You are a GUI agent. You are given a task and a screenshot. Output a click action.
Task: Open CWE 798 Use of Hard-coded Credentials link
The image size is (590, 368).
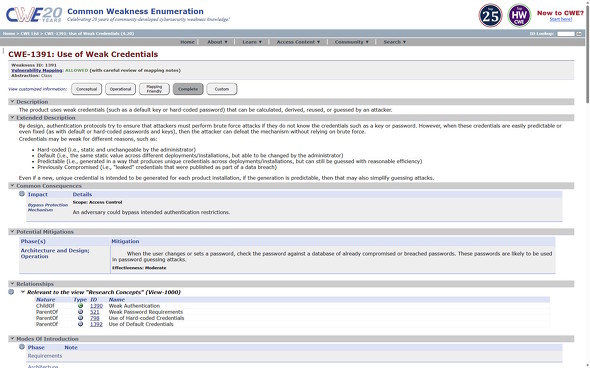(x=95, y=318)
